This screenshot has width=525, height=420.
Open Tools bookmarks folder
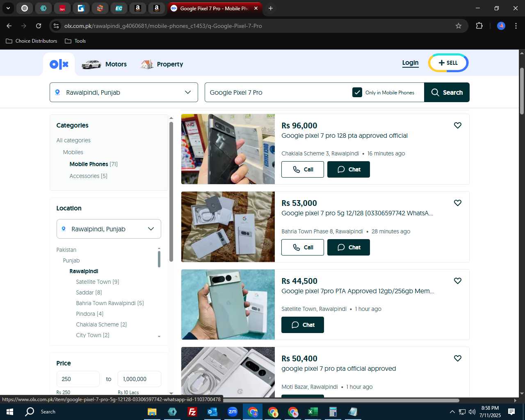[x=75, y=41]
